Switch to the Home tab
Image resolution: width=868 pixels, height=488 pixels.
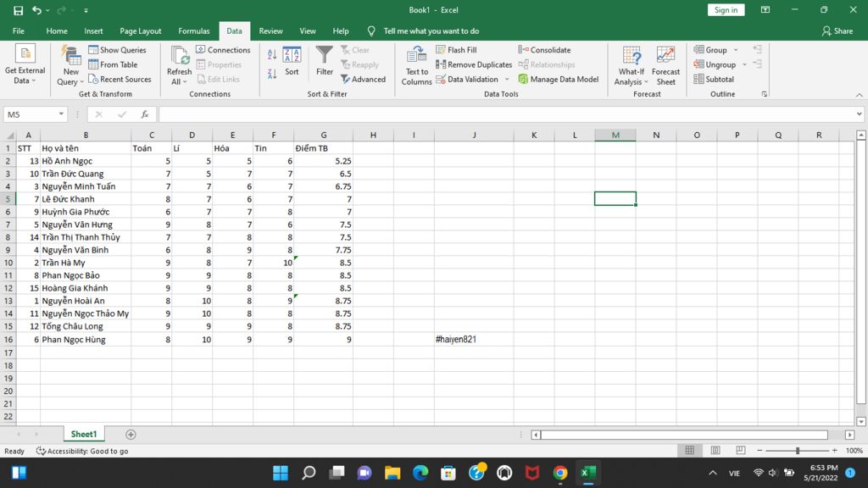[x=57, y=31]
